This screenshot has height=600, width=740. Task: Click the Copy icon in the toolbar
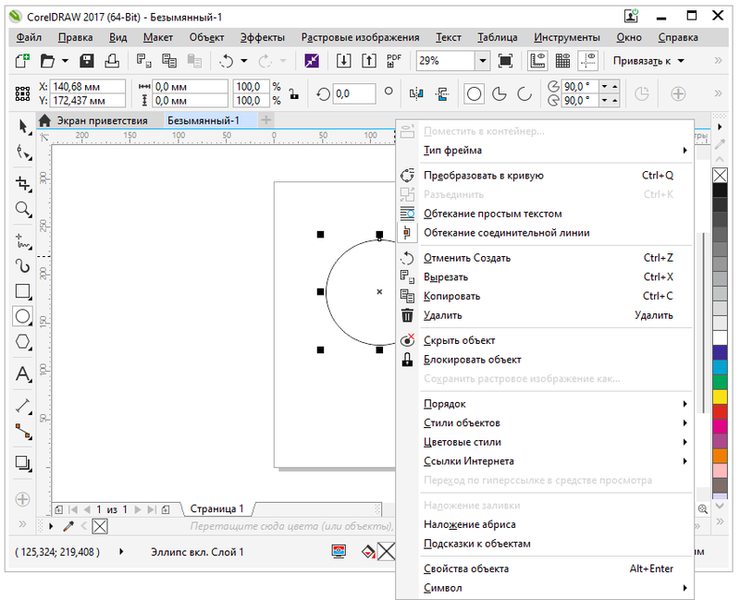pyautogui.click(x=169, y=61)
